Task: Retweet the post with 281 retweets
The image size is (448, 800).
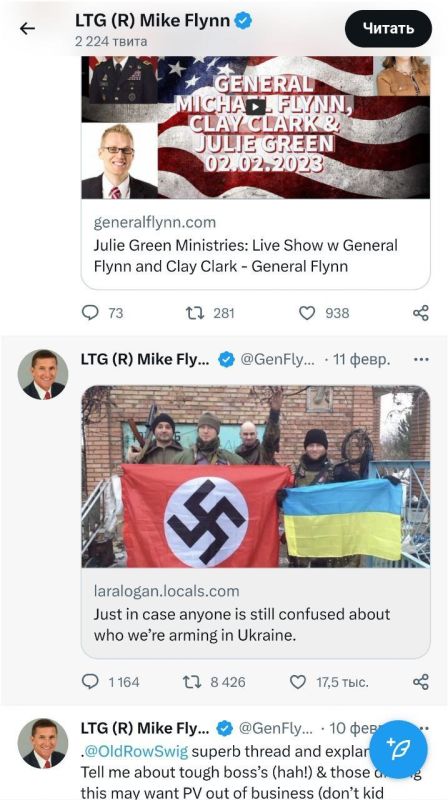Action: (x=194, y=312)
